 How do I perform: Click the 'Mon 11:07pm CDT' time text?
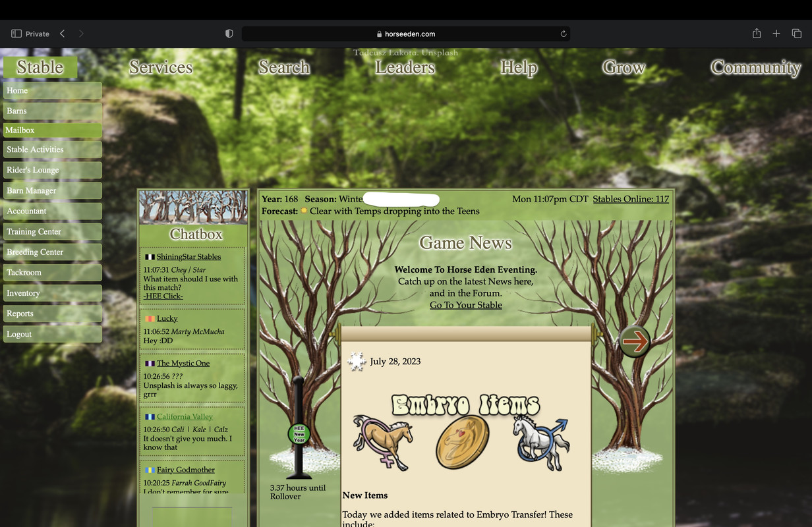click(550, 199)
